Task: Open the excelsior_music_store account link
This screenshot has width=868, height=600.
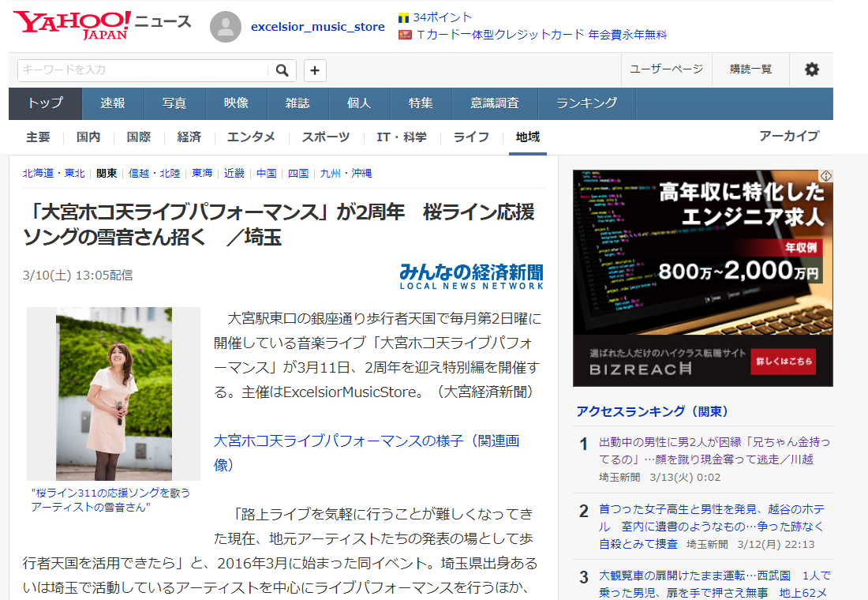Action: (318, 27)
